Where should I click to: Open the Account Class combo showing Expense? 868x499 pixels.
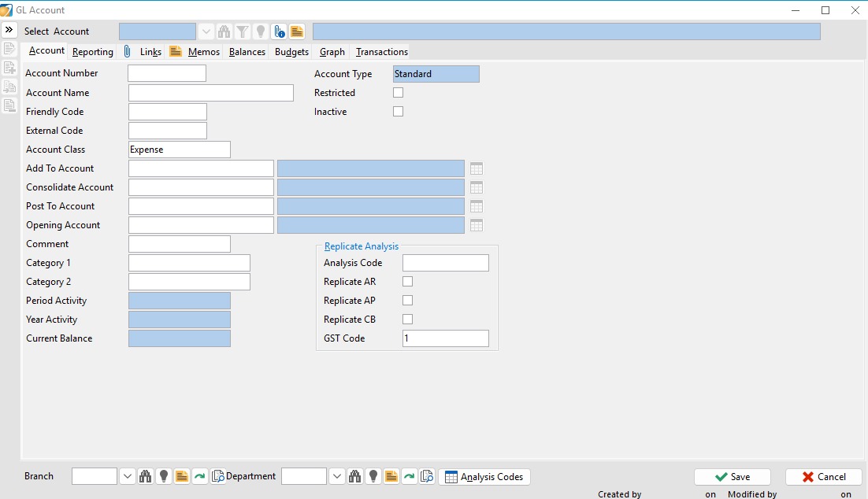(180, 150)
